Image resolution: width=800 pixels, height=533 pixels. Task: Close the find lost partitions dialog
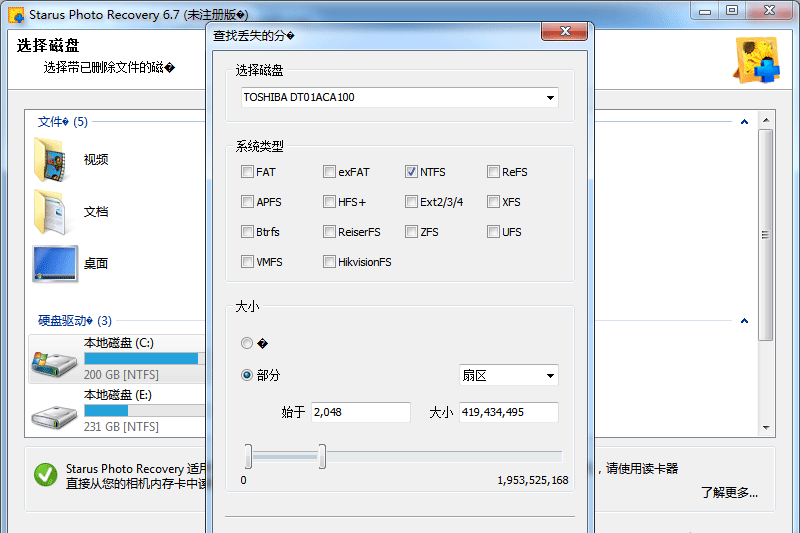pyautogui.click(x=565, y=31)
